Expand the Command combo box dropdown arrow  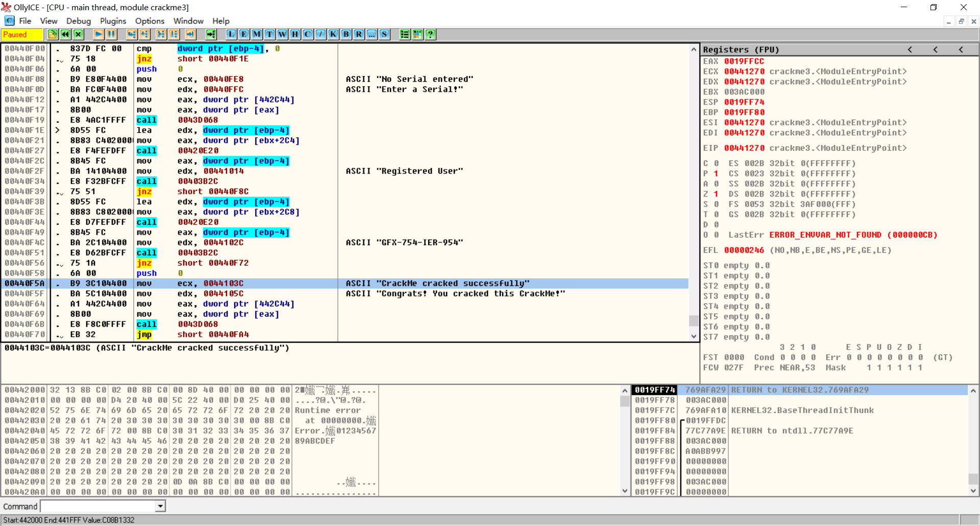pos(160,506)
